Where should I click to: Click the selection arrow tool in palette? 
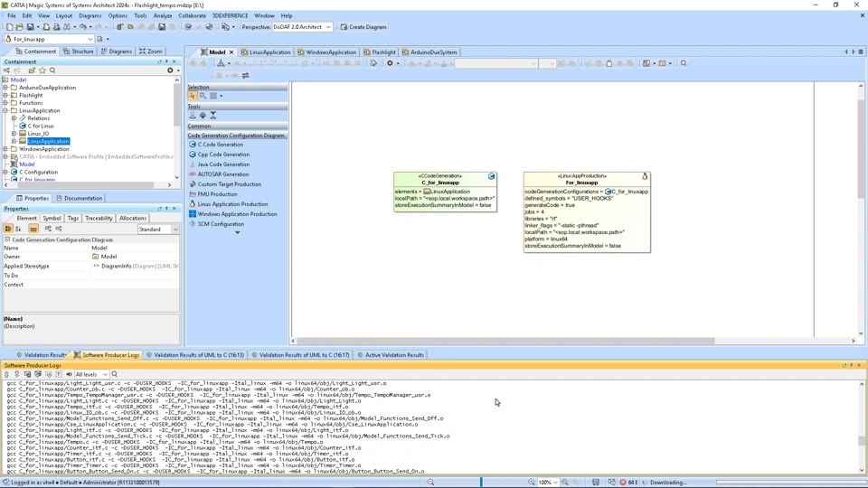192,96
